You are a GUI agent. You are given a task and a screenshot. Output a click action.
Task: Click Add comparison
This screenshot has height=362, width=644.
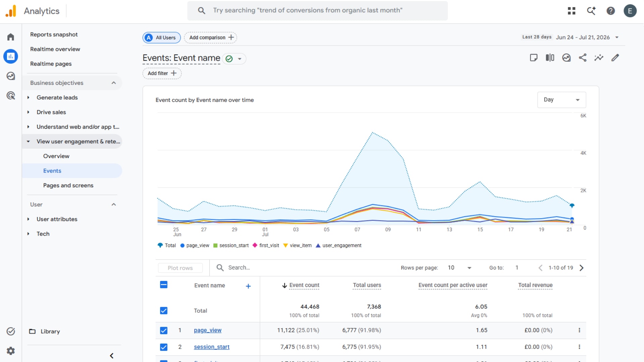[x=211, y=38]
